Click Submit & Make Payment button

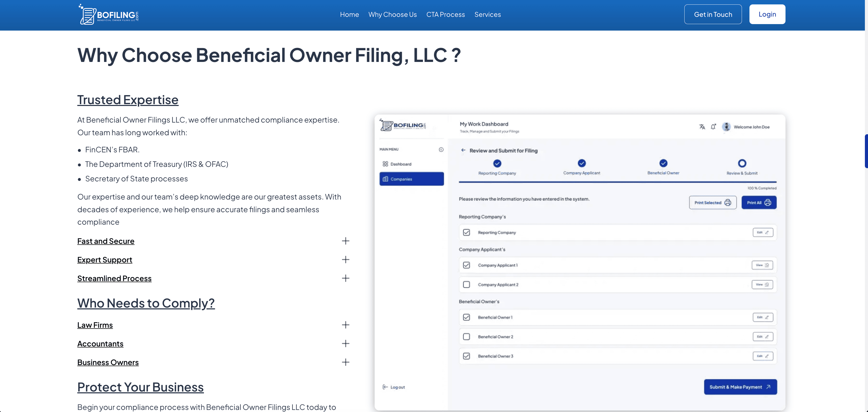[740, 387]
